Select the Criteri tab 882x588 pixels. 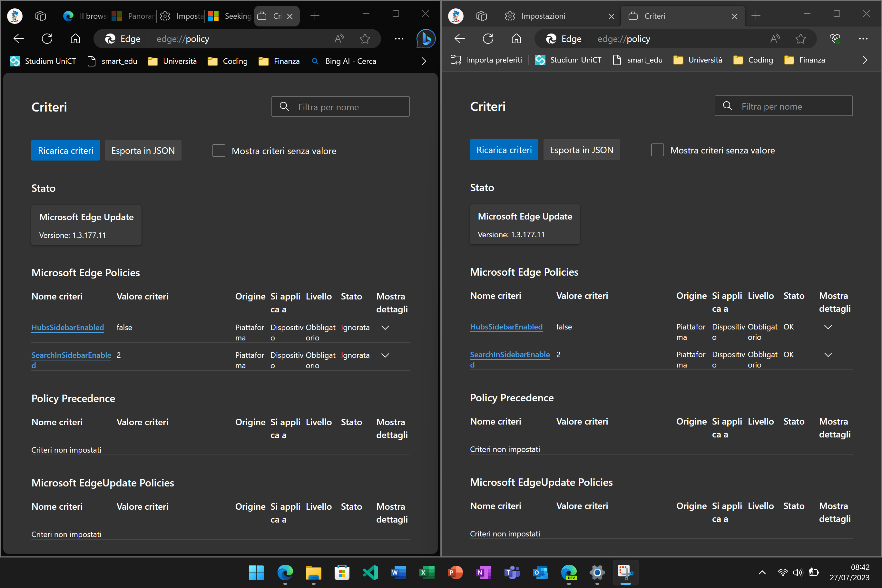[x=654, y=16]
